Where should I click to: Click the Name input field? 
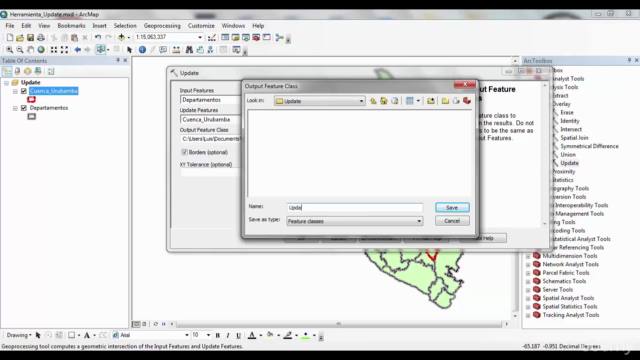354,207
